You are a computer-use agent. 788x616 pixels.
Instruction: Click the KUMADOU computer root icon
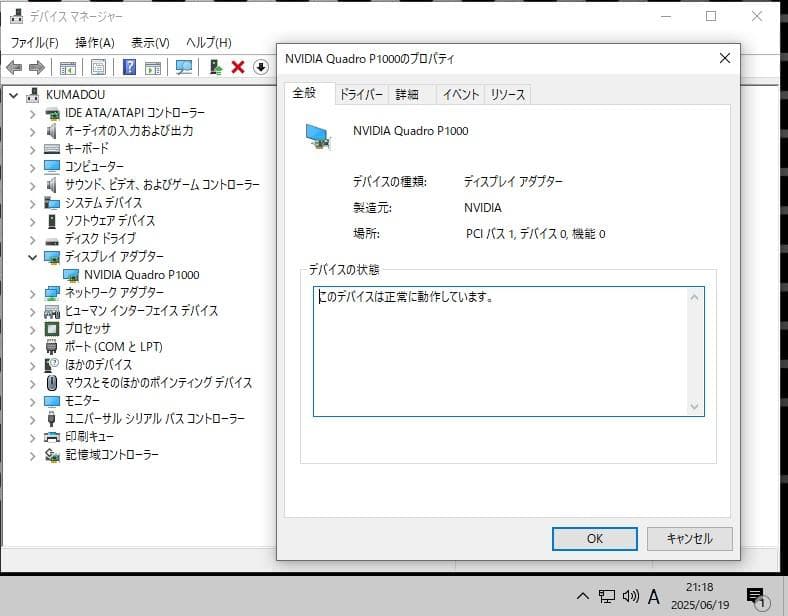pos(33,94)
